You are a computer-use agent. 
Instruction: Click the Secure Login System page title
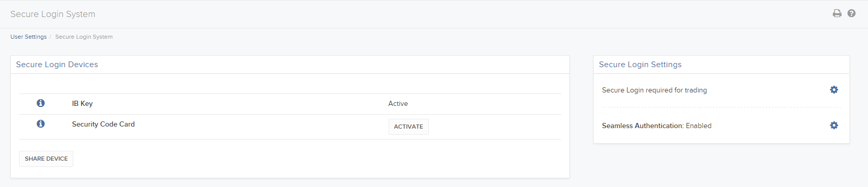click(x=53, y=14)
